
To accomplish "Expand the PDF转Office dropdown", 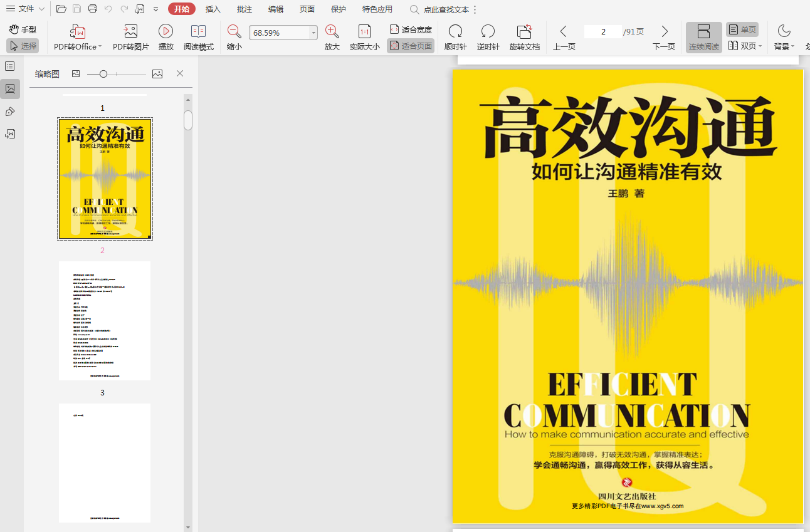I will tap(100, 47).
